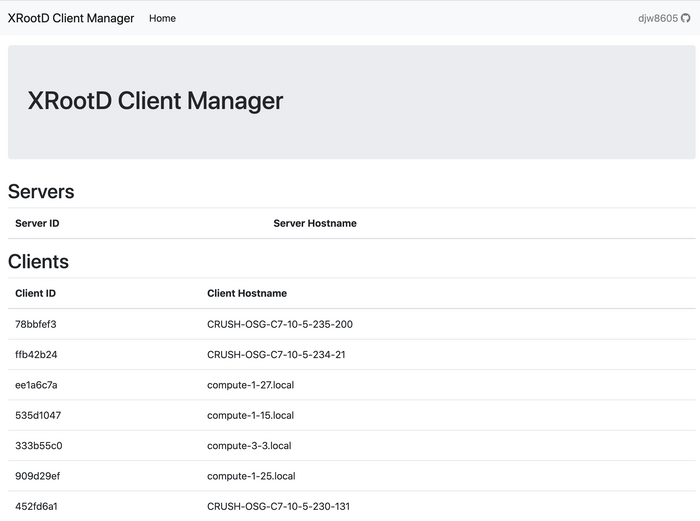This screenshot has height=521, width=700.
Task: Select the Client ID column header
Action: click(35, 293)
